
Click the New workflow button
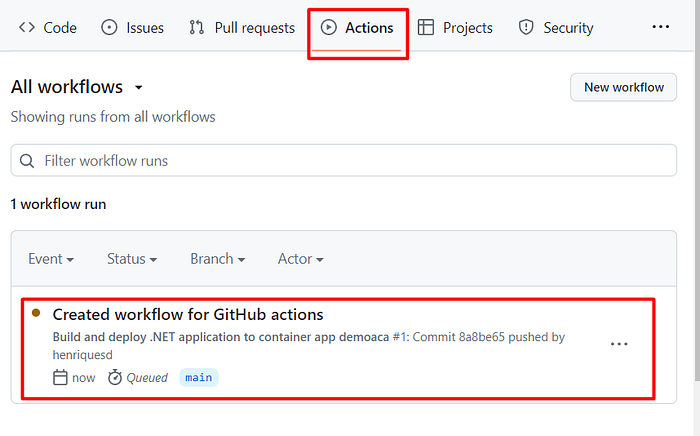click(x=624, y=87)
